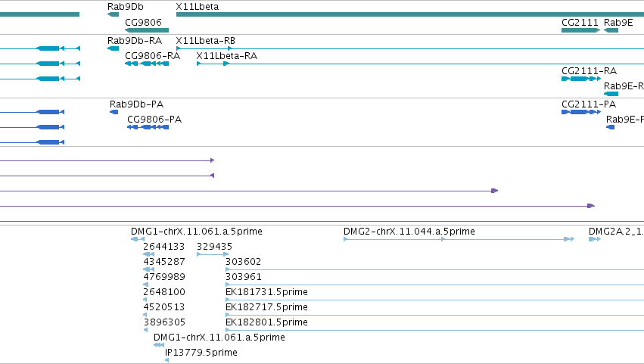Select the CG2111-PA protein label

(589, 104)
